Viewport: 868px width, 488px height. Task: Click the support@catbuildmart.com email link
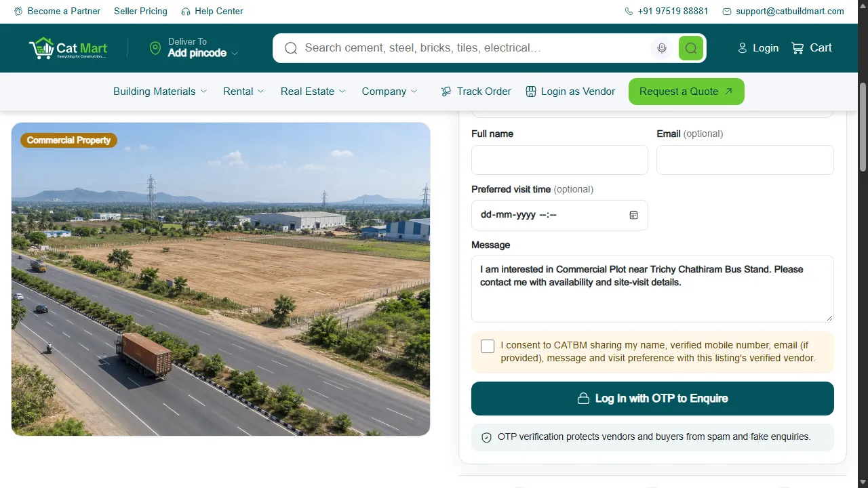(783, 12)
